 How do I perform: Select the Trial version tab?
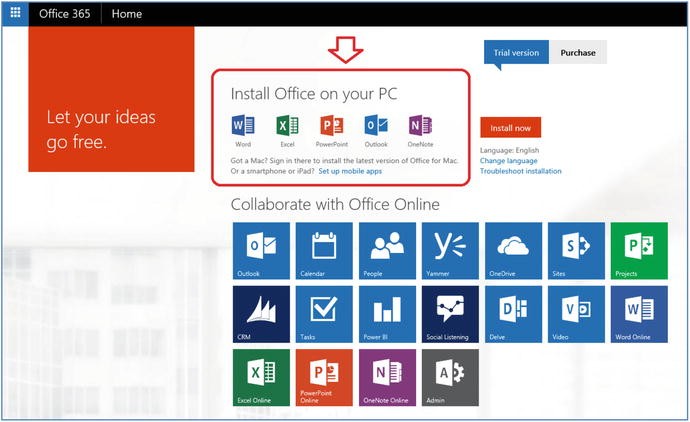[516, 52]
